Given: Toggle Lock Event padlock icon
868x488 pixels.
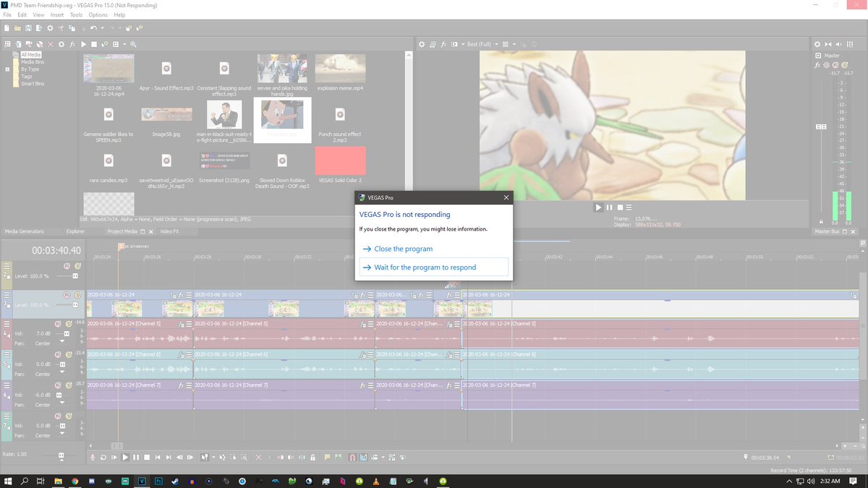Looking at the screenshot, I should coord(312,458).
